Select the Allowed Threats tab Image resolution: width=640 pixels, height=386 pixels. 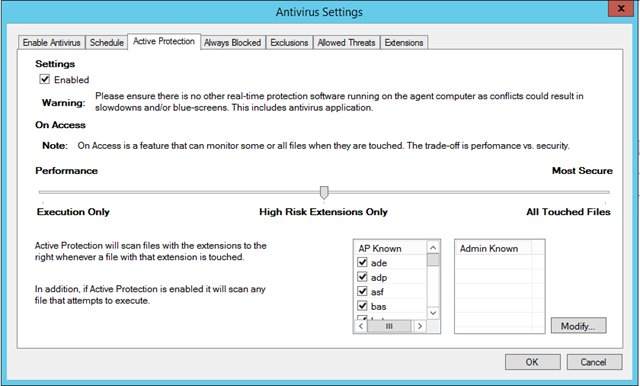pos(347,42)
